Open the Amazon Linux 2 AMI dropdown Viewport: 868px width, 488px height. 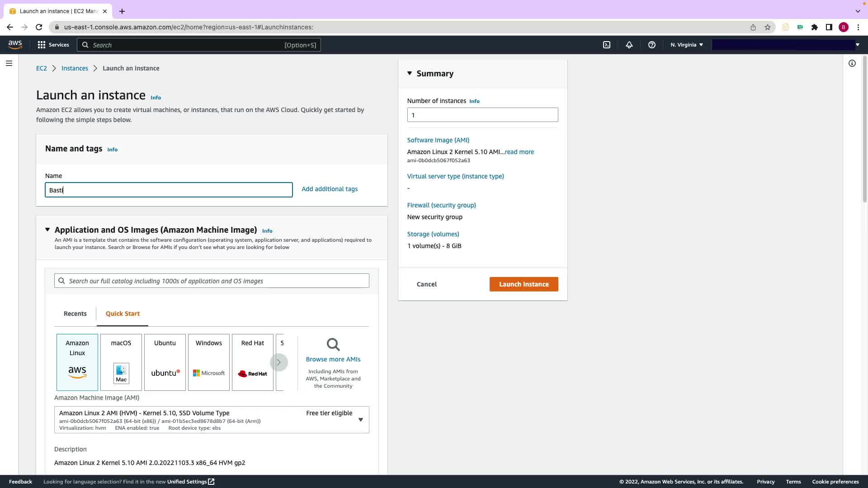(x=360, y=420)
